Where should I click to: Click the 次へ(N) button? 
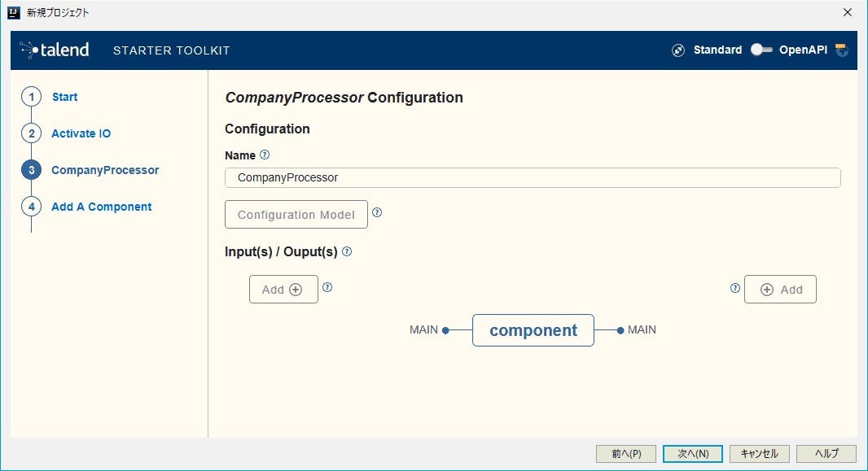tap(693, 453)
